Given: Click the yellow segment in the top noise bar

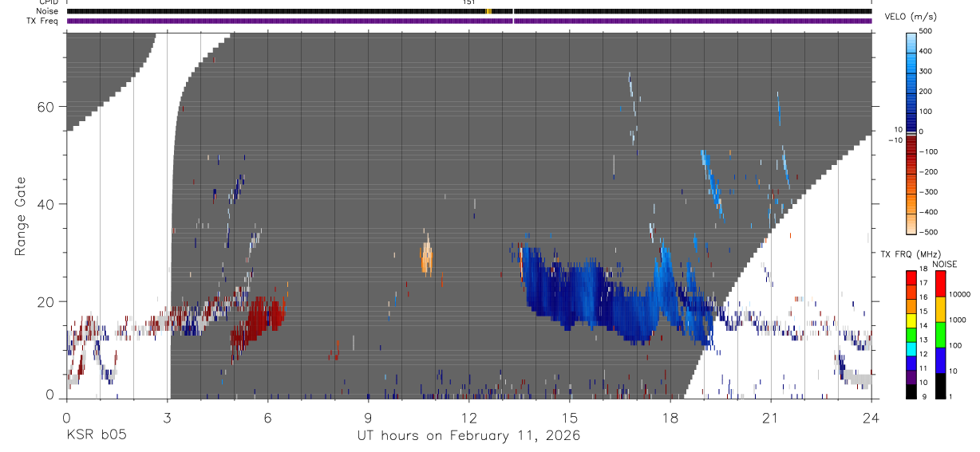Looking at the screenshot, I should point(488,11).
